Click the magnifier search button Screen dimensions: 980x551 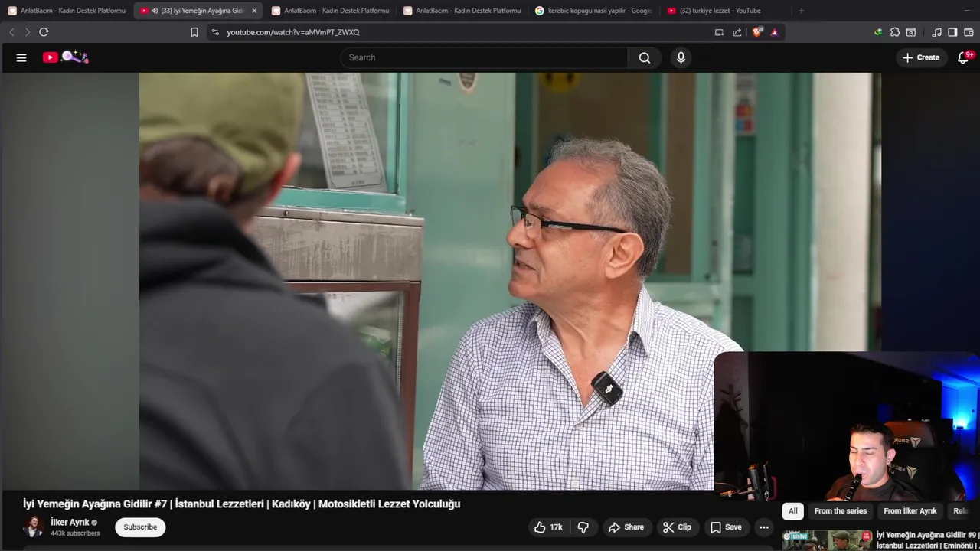pyautogui.click(x=645, y=57)
